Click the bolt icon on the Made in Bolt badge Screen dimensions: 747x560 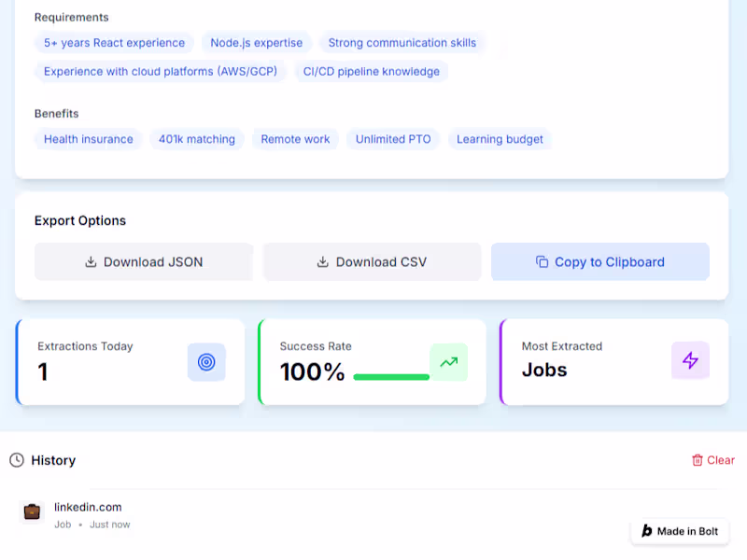tap(645, 531)
